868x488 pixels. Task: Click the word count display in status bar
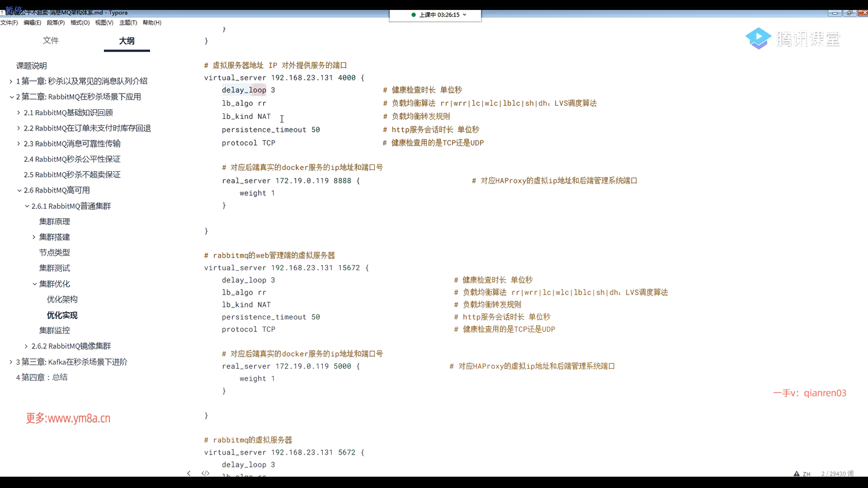837,474
